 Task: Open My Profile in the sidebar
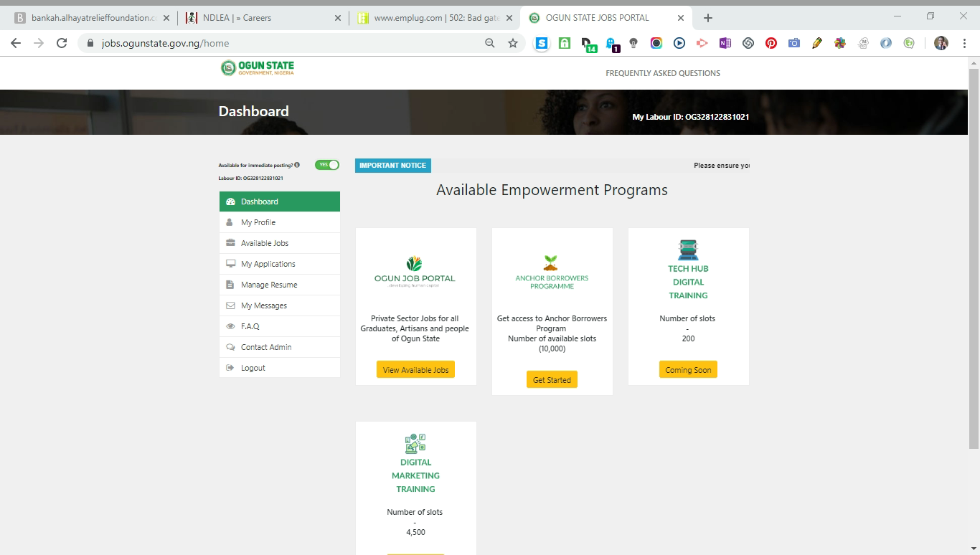tap(258, 222)
